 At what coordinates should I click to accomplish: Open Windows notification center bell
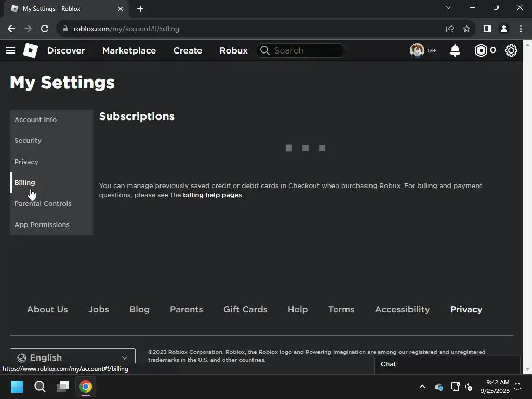coord(518,387)
